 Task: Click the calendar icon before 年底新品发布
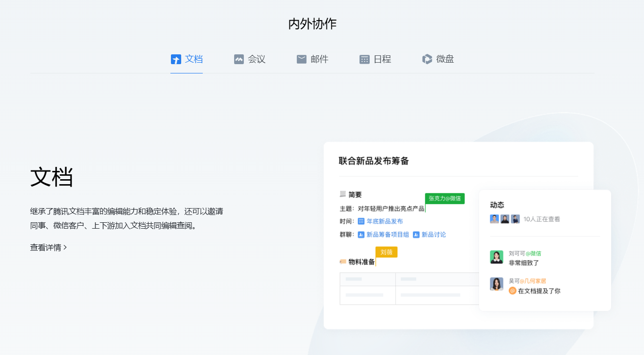tap(361, 221)
